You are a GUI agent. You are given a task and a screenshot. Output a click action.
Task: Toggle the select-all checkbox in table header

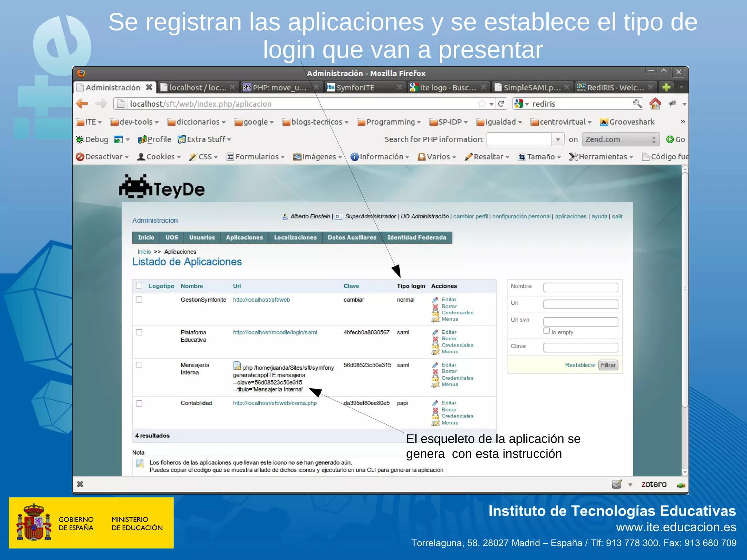click(x=139, y=286)
